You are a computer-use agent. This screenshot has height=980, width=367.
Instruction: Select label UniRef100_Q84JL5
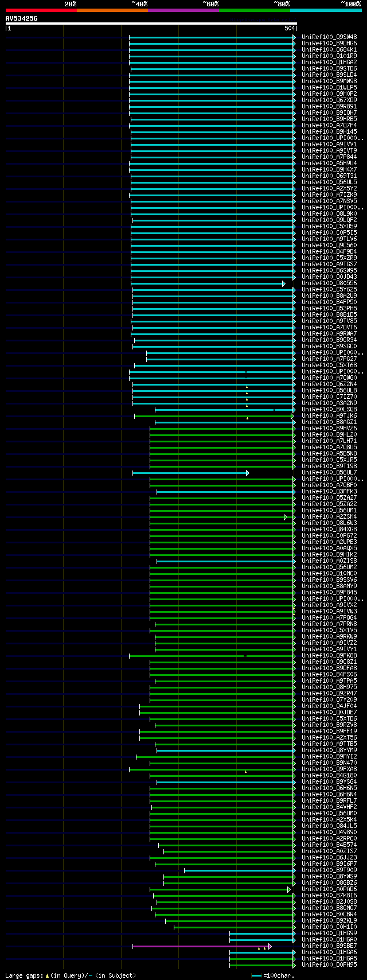[329, 826]
